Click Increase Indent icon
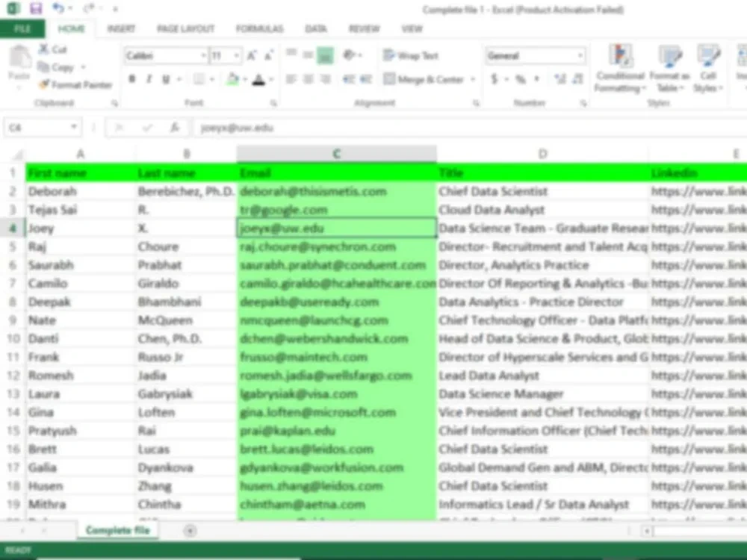Image resolution: width=747 pixels, height=560 pixels. click(x=366, y=79)
